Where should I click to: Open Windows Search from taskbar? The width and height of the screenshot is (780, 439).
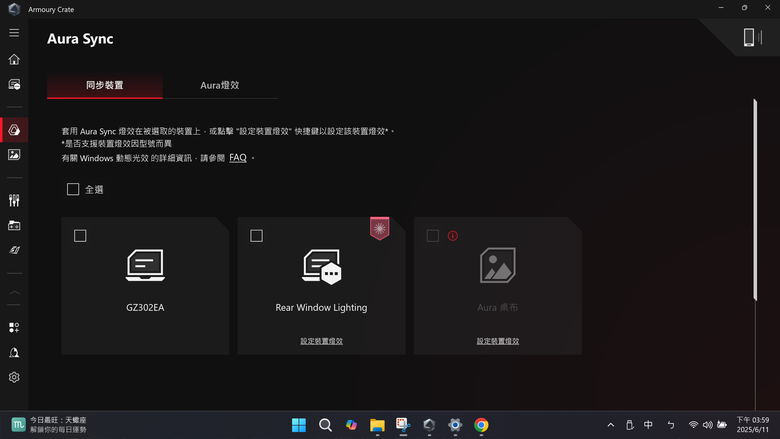pos(325,425)
